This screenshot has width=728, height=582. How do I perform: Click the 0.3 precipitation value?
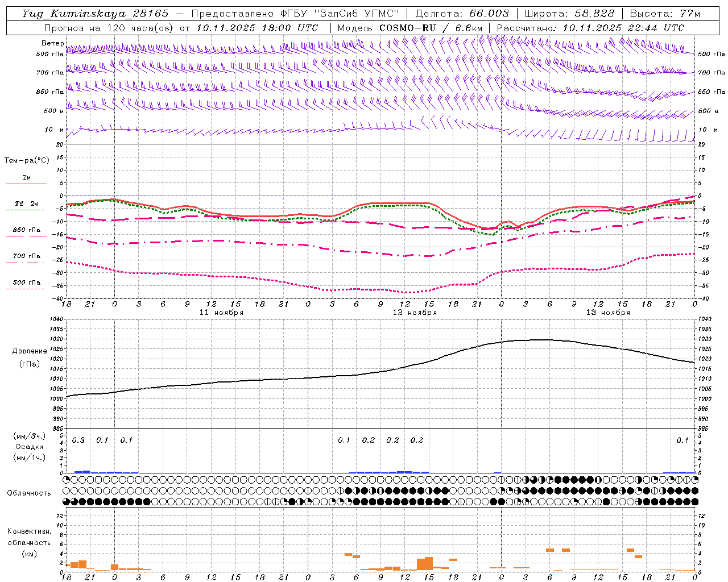[78, 440]
